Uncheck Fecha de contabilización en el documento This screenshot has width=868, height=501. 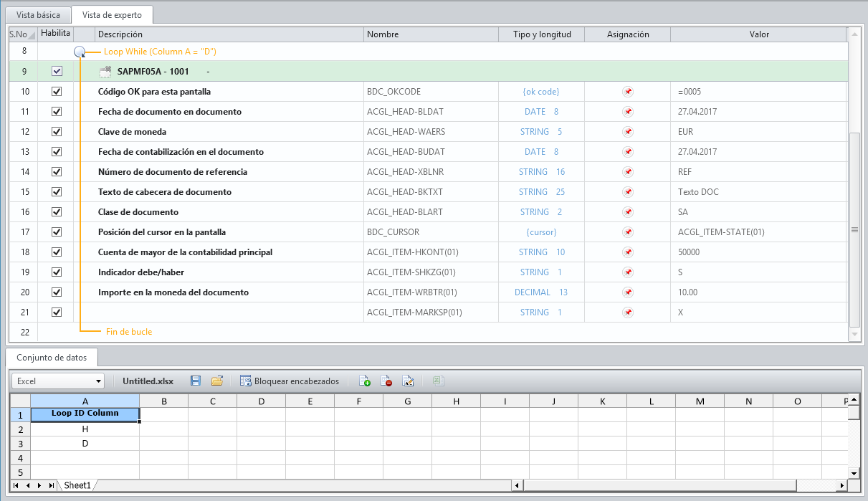[x=57, y=152]
